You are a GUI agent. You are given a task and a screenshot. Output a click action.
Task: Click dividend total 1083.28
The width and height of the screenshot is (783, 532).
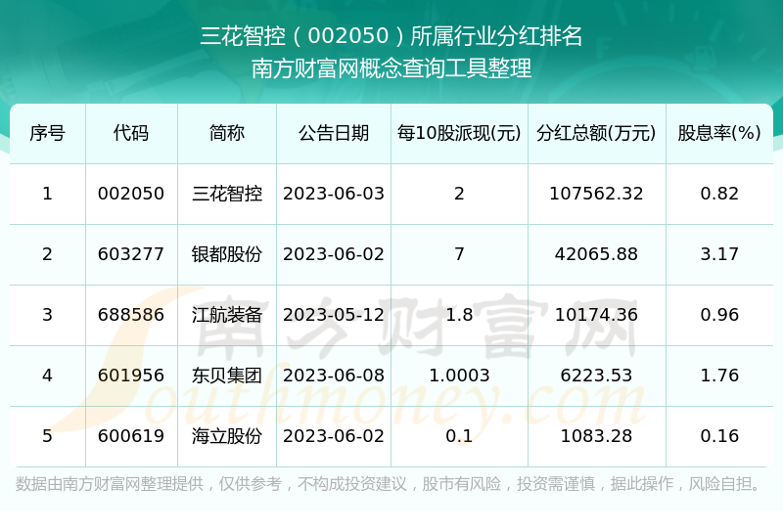(596, 436)
